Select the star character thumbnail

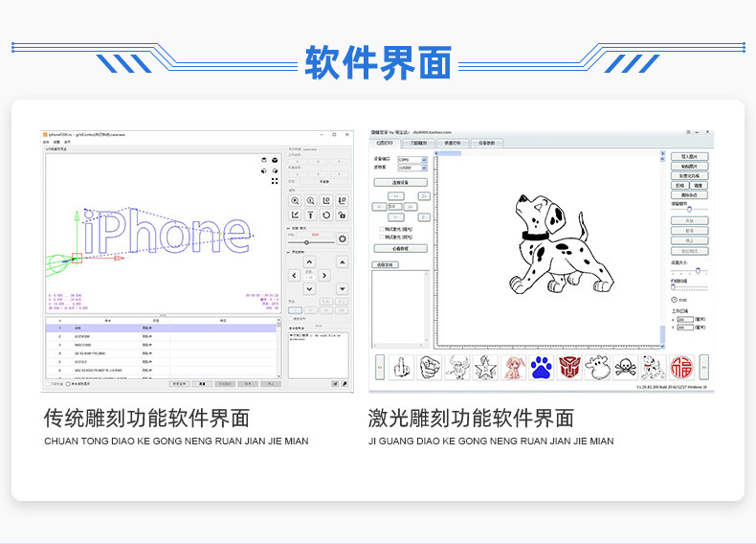[485, 368]
